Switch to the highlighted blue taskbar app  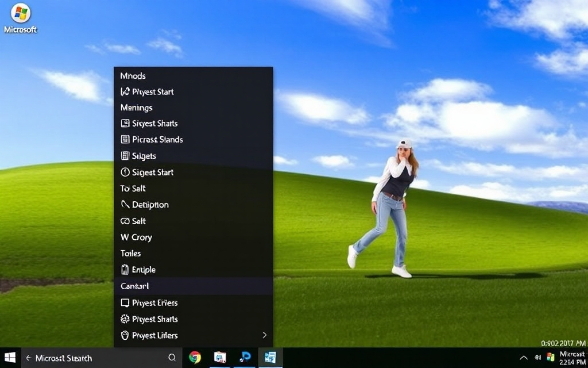[x=270, y=358]
